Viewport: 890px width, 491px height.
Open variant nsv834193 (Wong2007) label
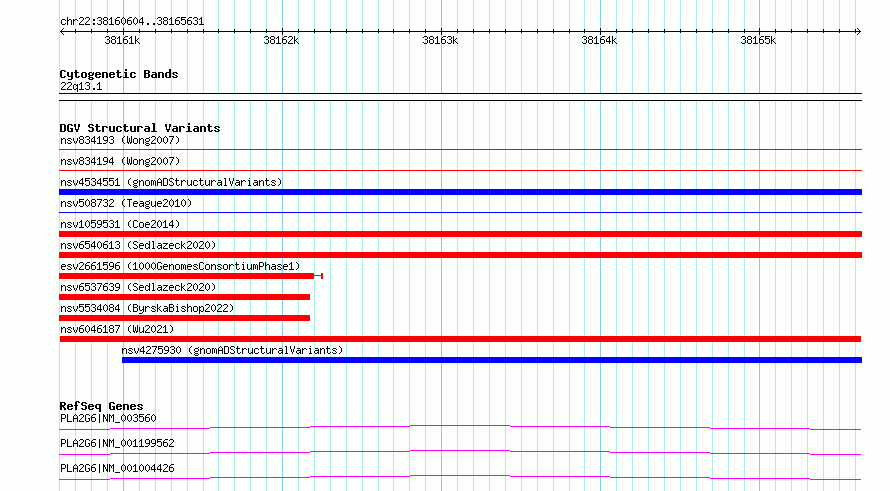(120, 140)
